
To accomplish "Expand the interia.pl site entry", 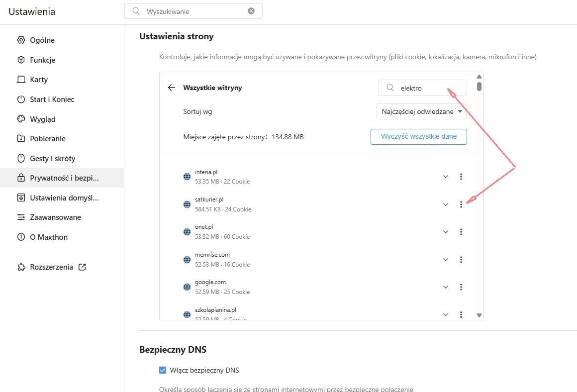I will [446, 177].
